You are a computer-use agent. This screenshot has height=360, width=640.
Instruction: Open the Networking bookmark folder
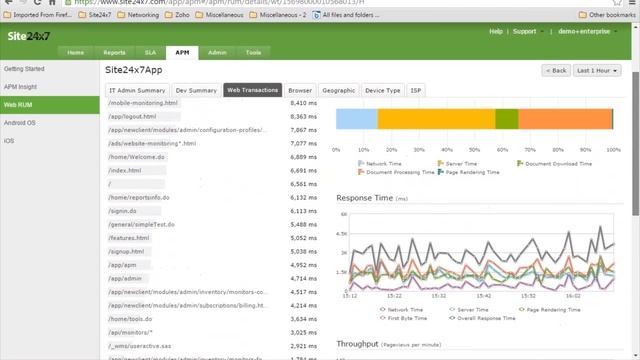tap(138, 15)
